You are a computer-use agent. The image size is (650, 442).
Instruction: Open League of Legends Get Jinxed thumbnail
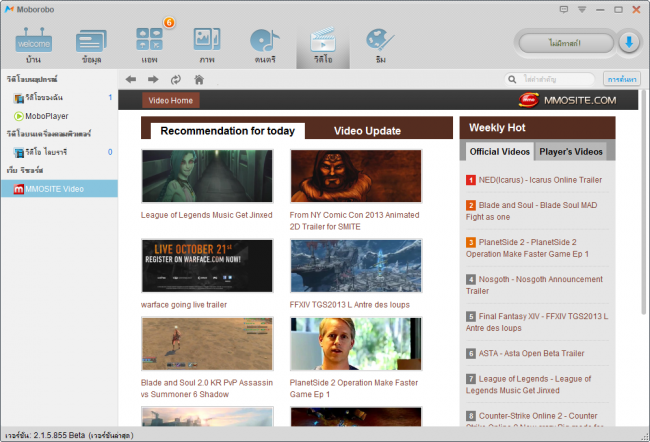[207, 176]
